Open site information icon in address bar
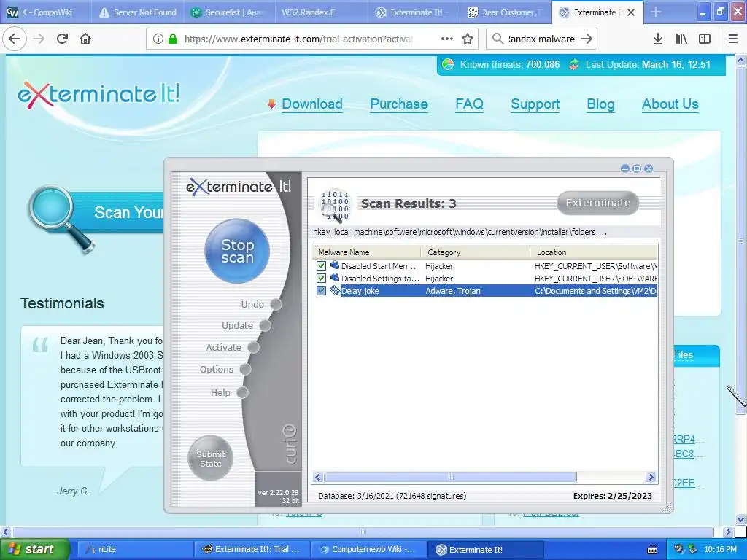This screenshot has width=747, height=560. point(158,39)
